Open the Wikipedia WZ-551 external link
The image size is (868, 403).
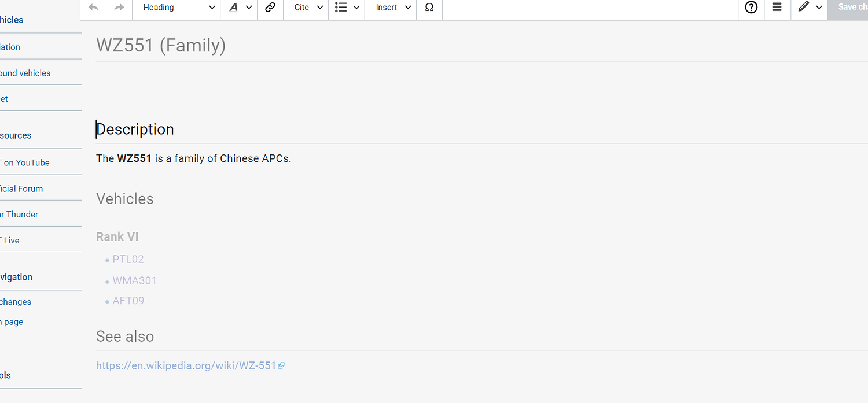pyautogui.click(x=185, y=365)
